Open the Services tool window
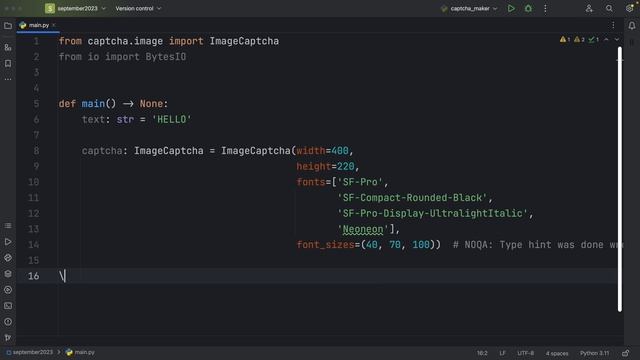The width and height of the screenshot is (640, 360). (8, 290)
